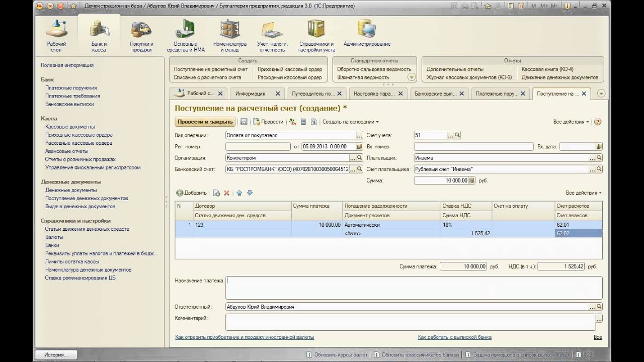Viewport: 644px width, 362px height.
Task: Open Кассовая книга (КО-4) report
Action: 547,69
